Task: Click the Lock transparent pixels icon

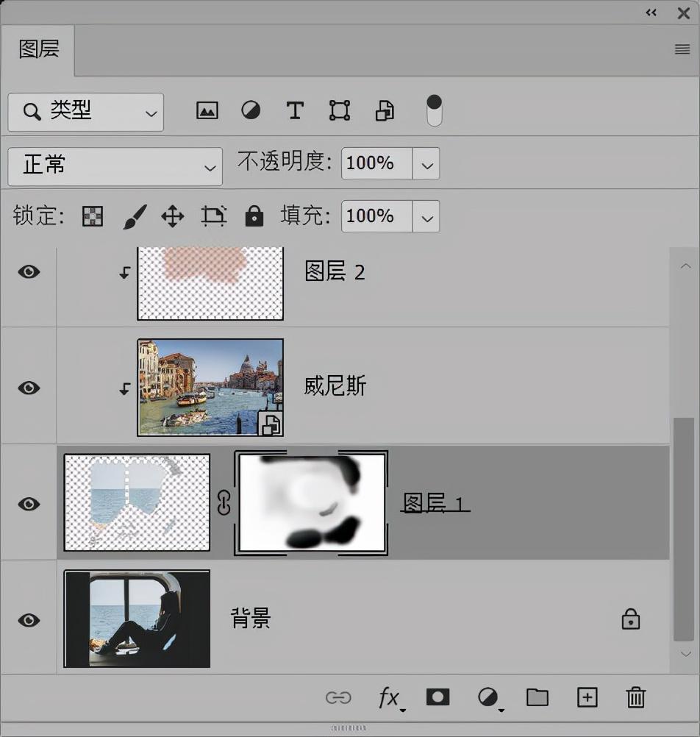Action: (92, 216)
